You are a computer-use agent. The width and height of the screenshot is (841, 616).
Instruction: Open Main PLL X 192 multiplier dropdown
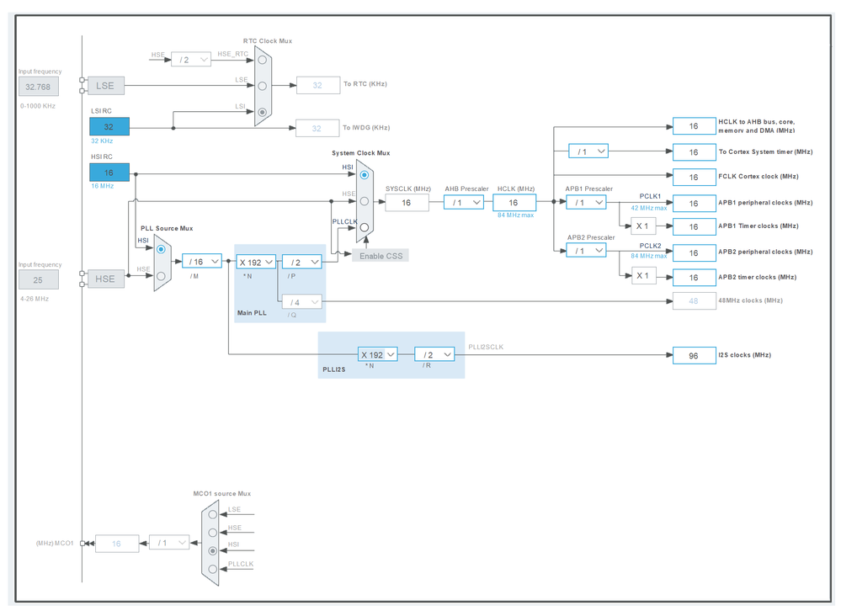(x=256, y=263)
